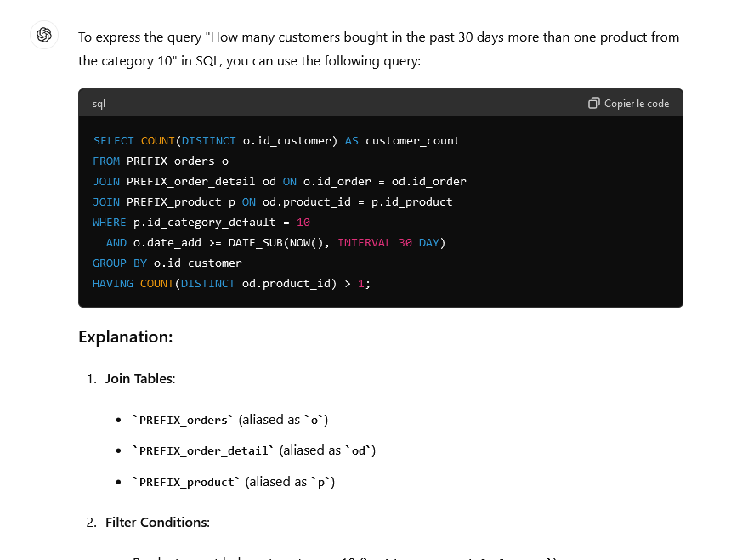748x560 pixels.
Task: Click the bullet beside aliased 'o' entry
Action: (x=118, y=419)
